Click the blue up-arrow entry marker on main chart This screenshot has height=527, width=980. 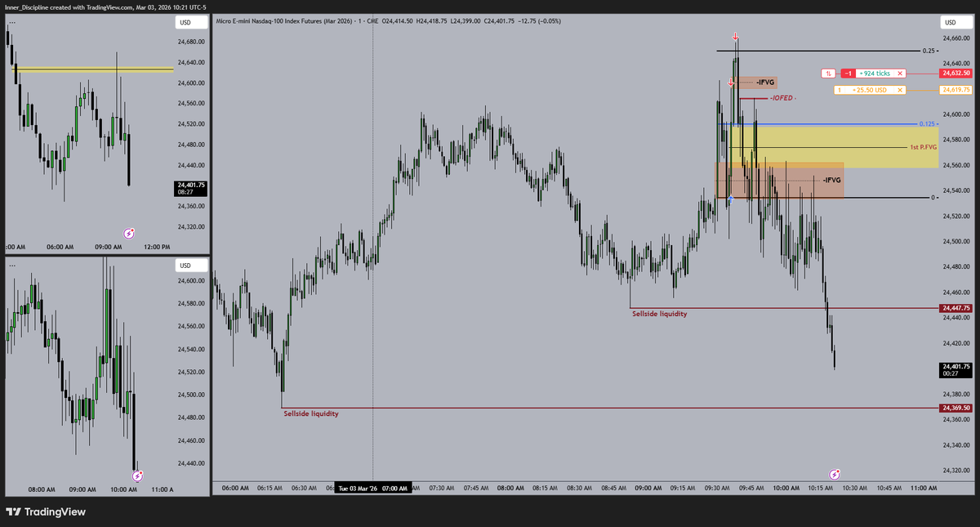click(x=729, y=199)
